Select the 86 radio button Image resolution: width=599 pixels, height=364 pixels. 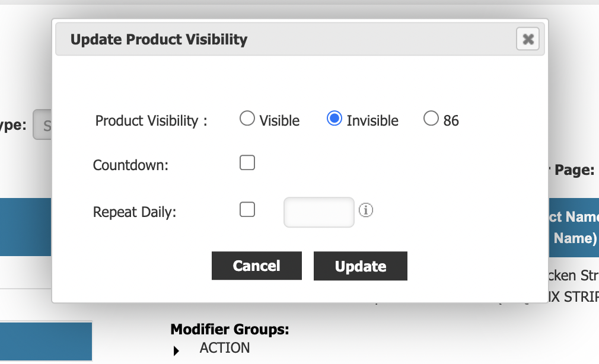[x=431, y=119]
